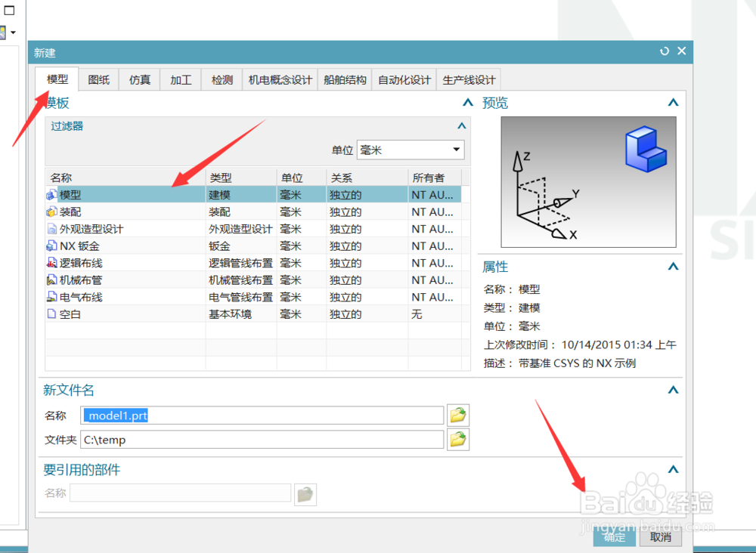Switch to the 仿真 tab

[x=140, y=79]
